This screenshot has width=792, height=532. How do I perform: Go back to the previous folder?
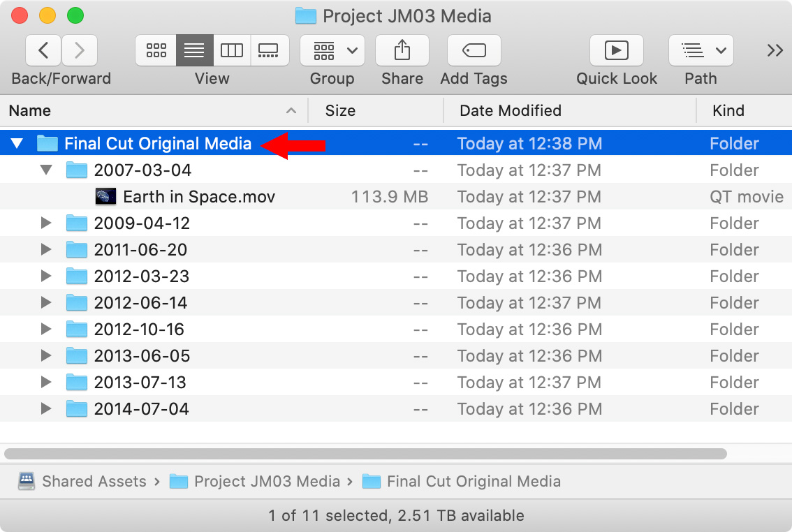coord(43,50)
